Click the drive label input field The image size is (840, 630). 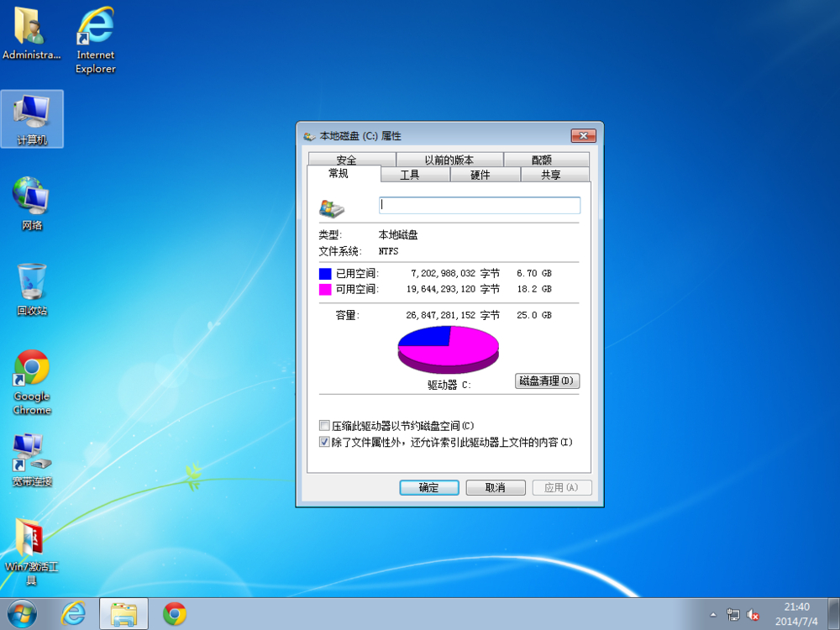click(x=480, y=205)
